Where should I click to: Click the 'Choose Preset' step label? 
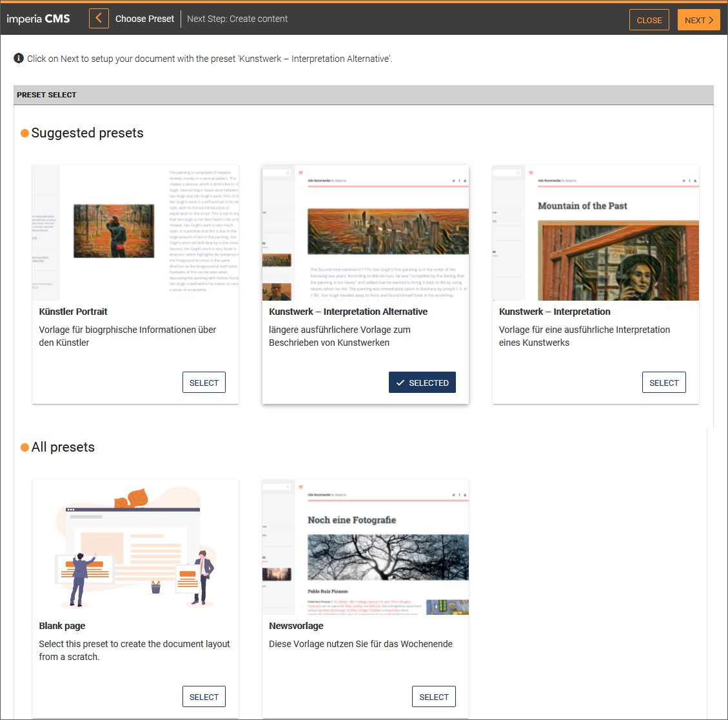pyautogui.click(x=144, y=19)
